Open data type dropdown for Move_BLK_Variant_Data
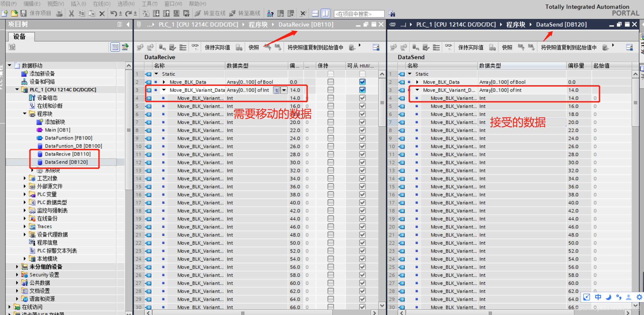 pos(284,90)
